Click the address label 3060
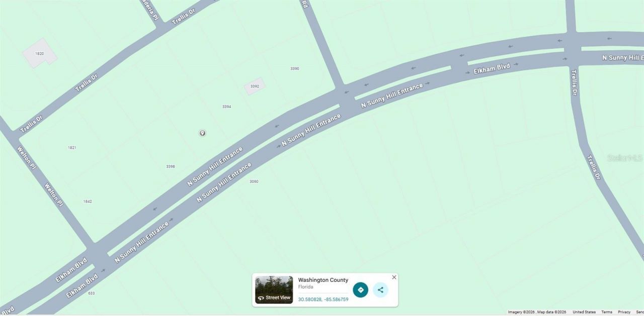The height and width of the screenshot is (316, 644). 254,181
